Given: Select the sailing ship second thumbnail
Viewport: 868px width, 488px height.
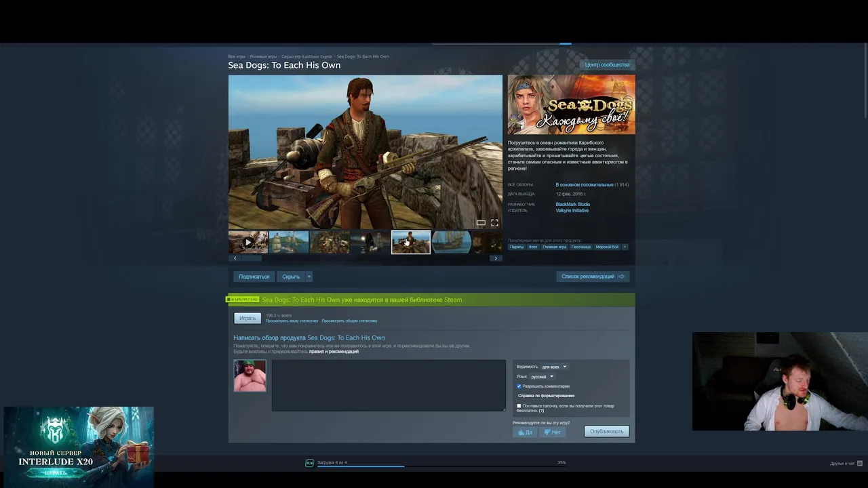Looking at the screenshot, I should pyautogui.click(x=289, y=242).
